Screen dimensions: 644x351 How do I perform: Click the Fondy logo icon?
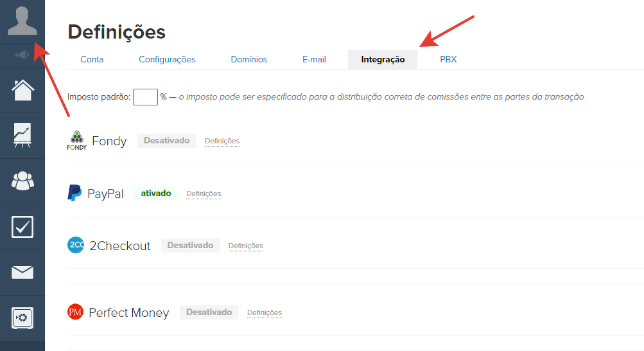pyautogui.click(x=76, y=141)
